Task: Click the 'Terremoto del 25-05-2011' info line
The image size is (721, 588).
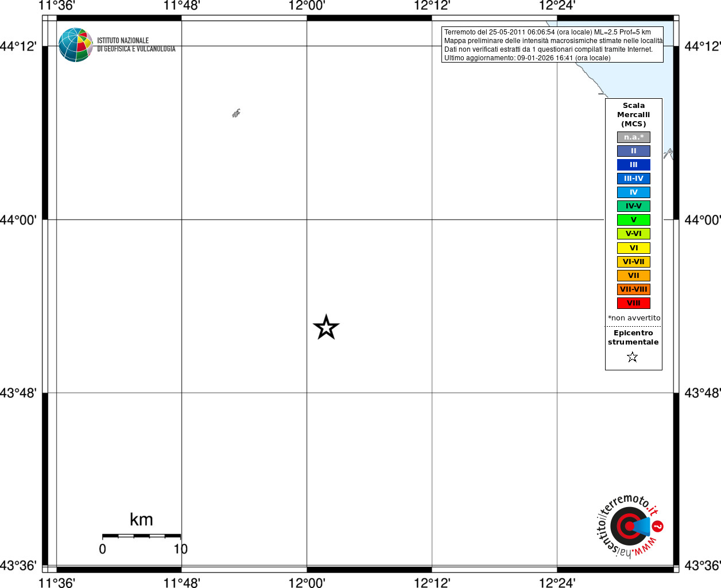Action: pos(548,32)
